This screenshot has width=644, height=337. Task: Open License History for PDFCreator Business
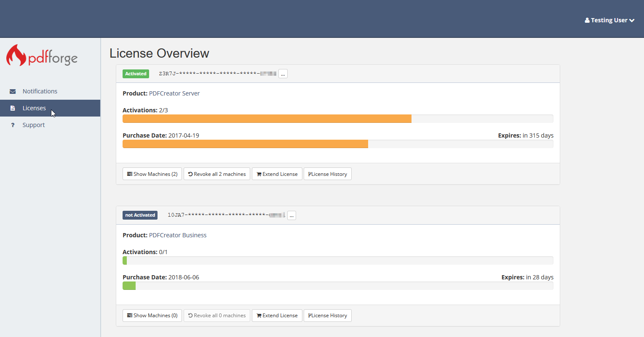[x=328, y=316]
